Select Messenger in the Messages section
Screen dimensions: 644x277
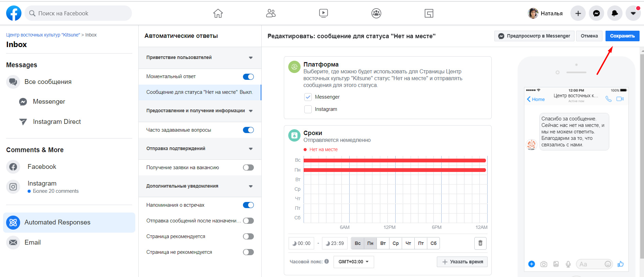point(49,102)
